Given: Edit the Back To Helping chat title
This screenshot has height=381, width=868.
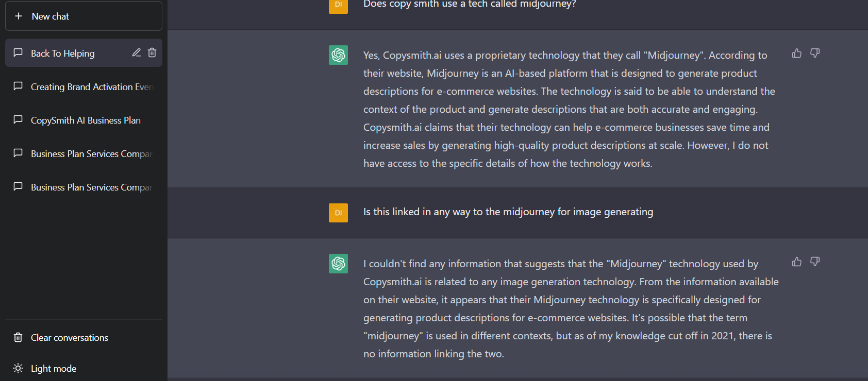Looking at the screenshot, I should [x=137, y=53].
